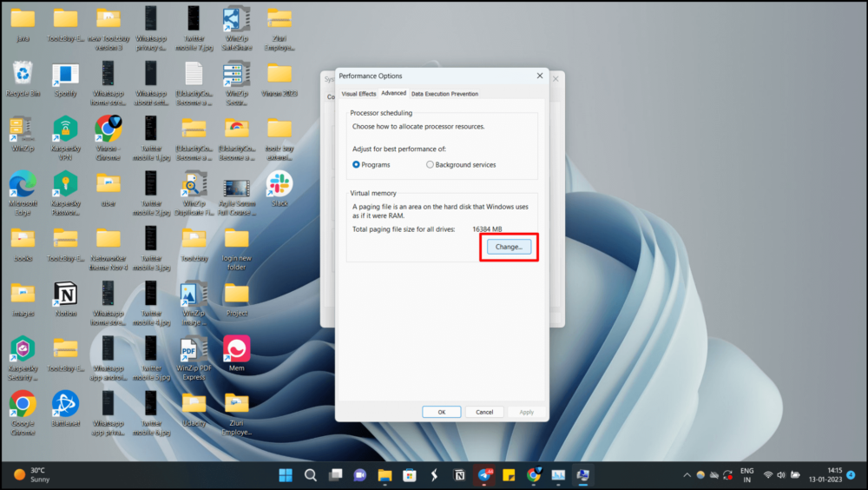Viewport: 868px width, 490px height.
Task: Select the Twitter mobile 7.jpg file
Action: (194, 28)
